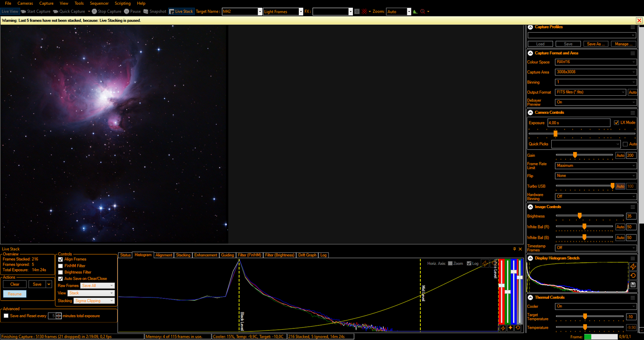Collapse the Camera Controls panel
This screenshot has height=340, width=644.
(x=530, y=112)
